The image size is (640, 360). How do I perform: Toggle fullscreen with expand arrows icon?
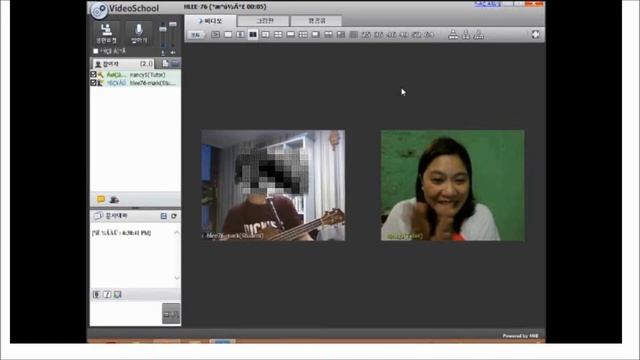click(x=536, y=35)
